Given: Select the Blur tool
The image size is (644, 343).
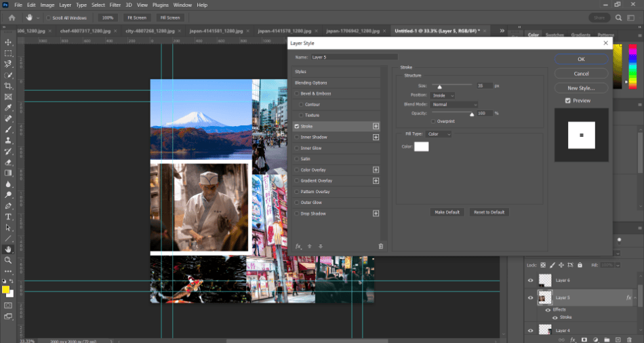Looking at the screenshot, I should (x=8, y=184).
